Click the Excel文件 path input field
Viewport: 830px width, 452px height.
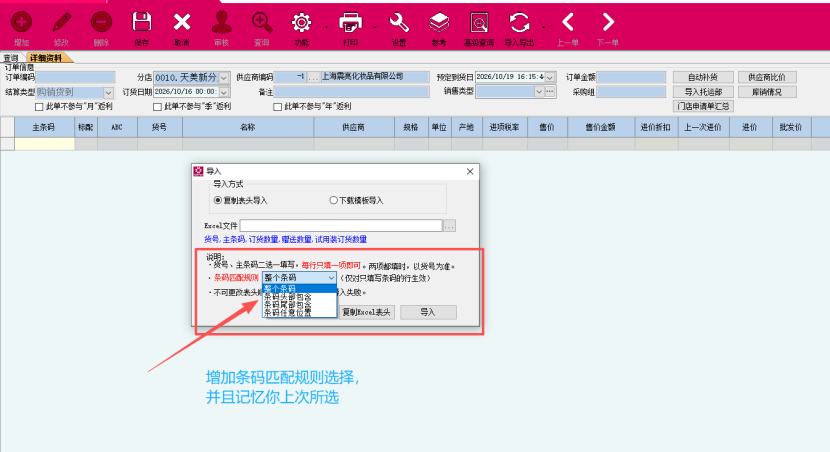click(x=341, y=226)
